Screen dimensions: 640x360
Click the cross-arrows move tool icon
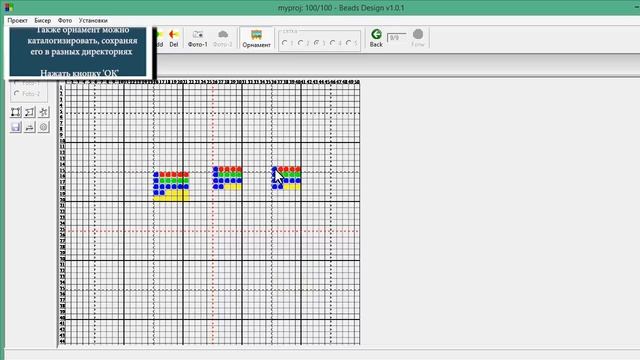[x=44, y=112]
